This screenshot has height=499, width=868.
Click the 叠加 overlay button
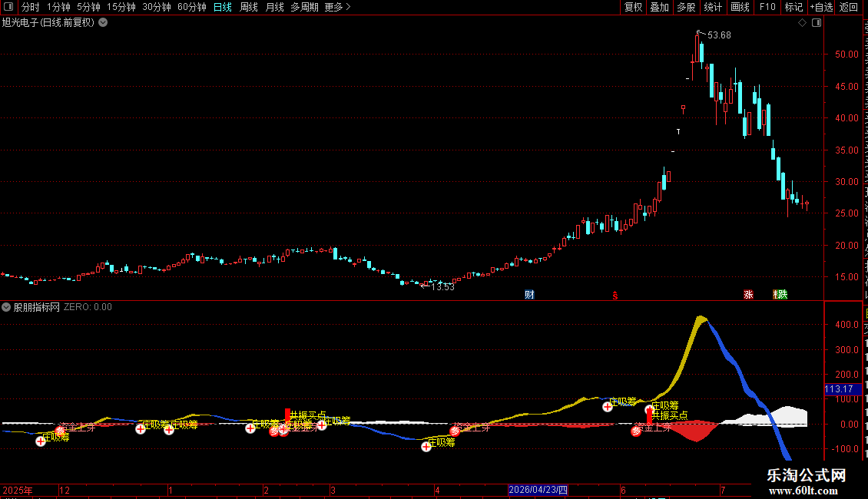pos(659,7)
